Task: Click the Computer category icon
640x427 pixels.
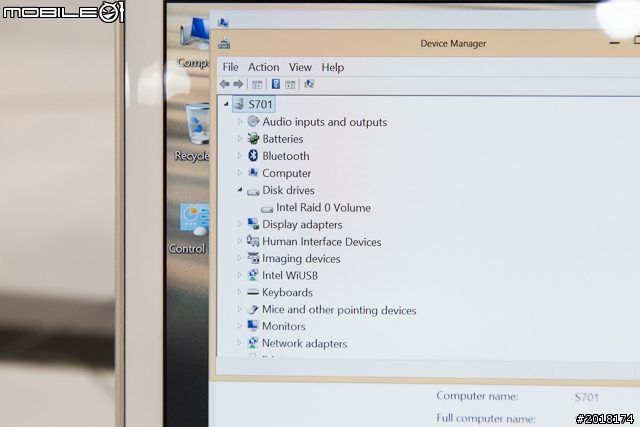Action: 253,173
